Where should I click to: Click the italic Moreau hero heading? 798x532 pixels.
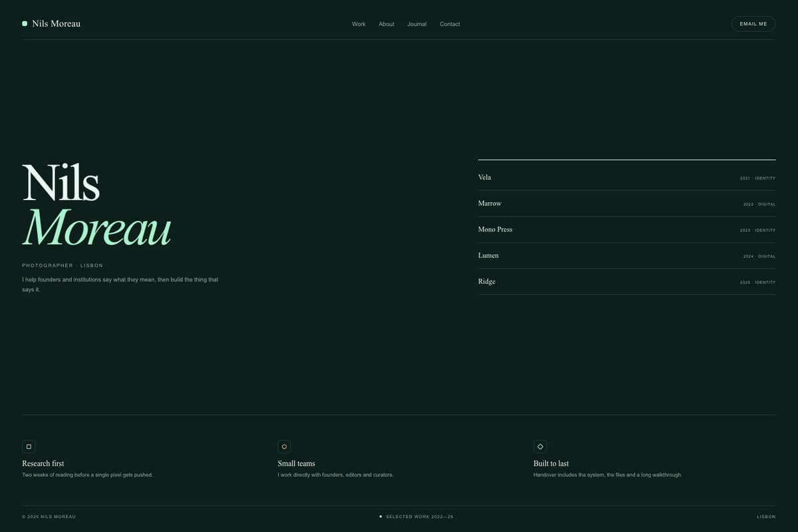[x=97, y=227]
